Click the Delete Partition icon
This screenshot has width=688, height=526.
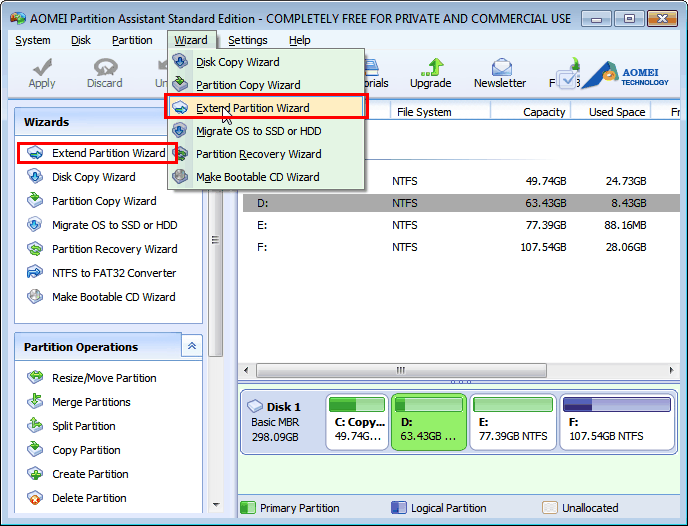35,498
